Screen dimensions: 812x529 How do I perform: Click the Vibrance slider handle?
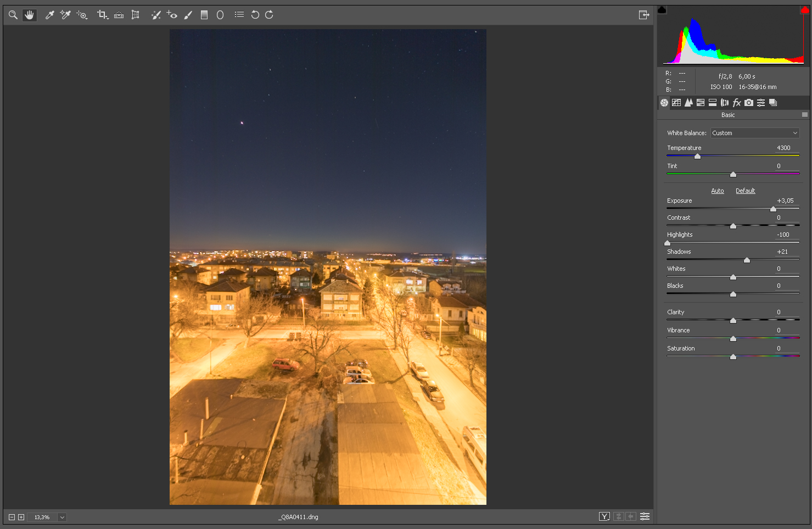(x=733, y=339)
